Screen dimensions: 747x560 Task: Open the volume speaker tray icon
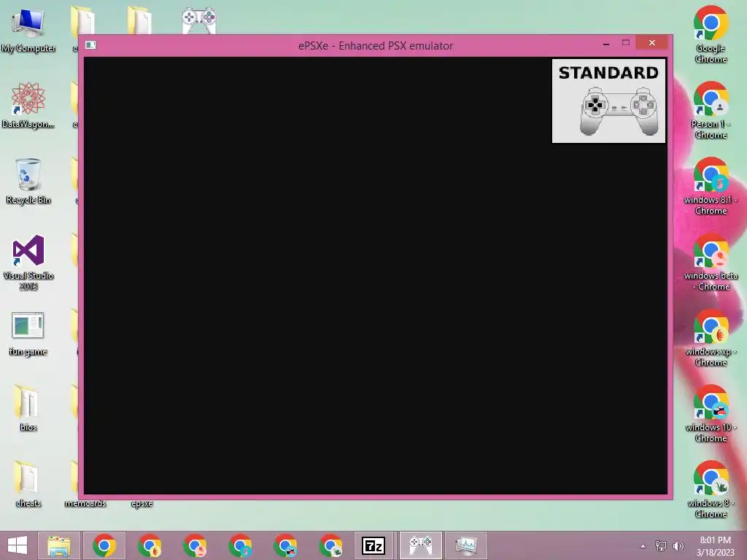[678, 545]
